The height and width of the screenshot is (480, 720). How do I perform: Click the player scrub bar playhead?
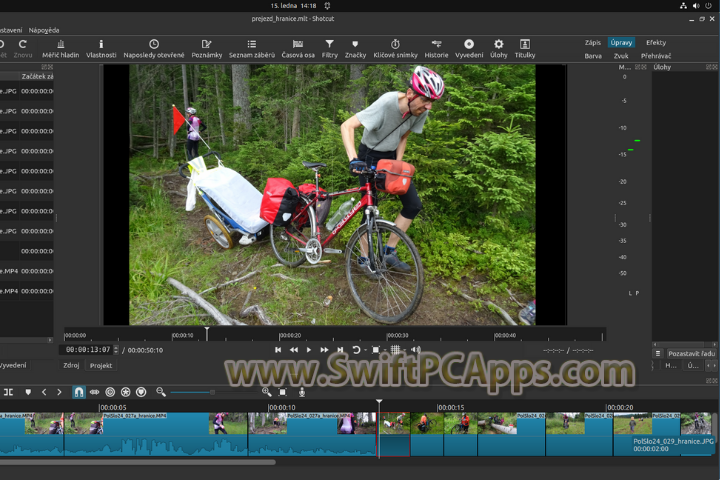(x=207, y=334)
